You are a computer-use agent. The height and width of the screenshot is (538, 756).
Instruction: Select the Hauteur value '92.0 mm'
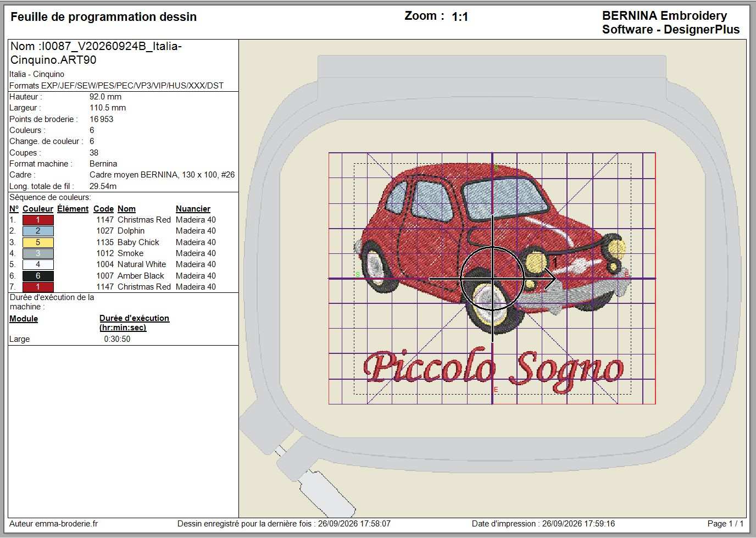coord(105,97)
